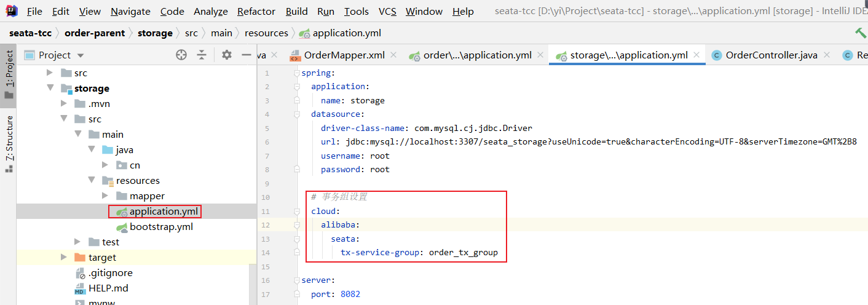Screen dimensions: 868x305
Task: Select the storage module in tree
Action: click(92, 89)
